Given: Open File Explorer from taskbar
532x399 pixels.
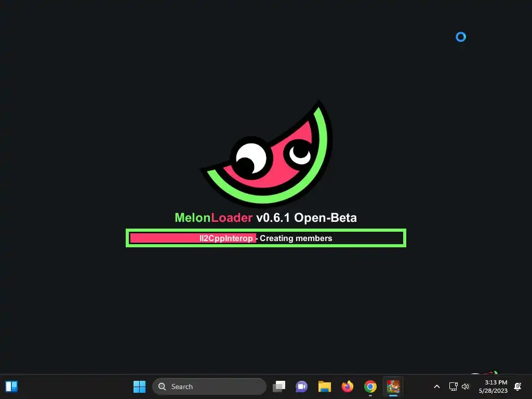Looking at the screenshot, I should [324, 387].
